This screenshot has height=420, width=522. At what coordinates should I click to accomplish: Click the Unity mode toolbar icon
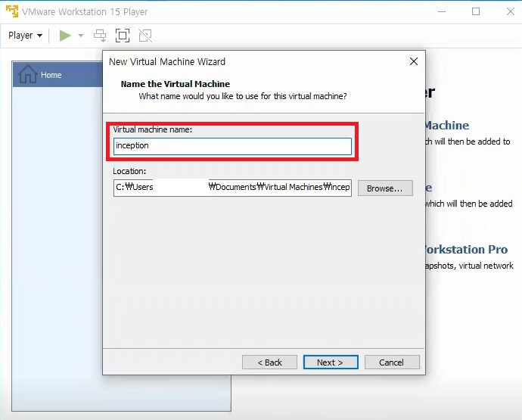pyautogui.click(x=145, y=36)
